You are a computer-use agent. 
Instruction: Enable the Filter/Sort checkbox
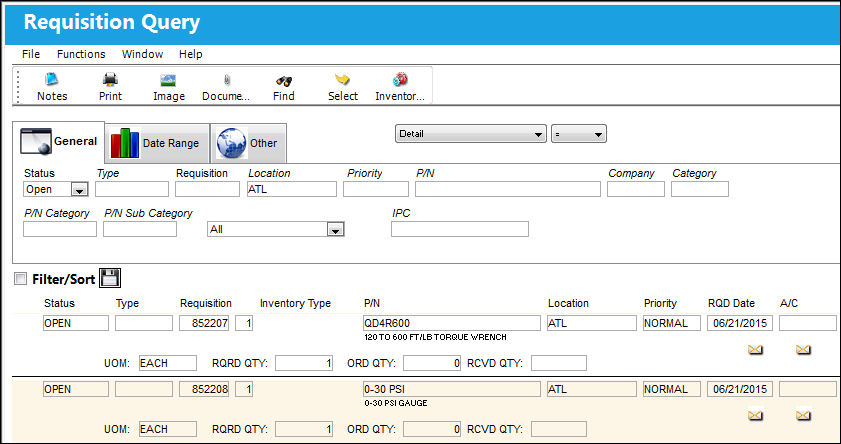click(x=20, y=279)
